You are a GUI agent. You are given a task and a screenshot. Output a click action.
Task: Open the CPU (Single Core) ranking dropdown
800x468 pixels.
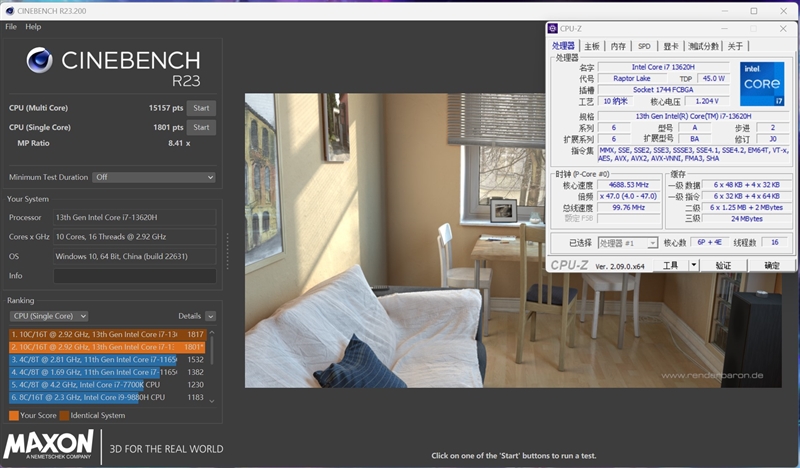(49, 316)
